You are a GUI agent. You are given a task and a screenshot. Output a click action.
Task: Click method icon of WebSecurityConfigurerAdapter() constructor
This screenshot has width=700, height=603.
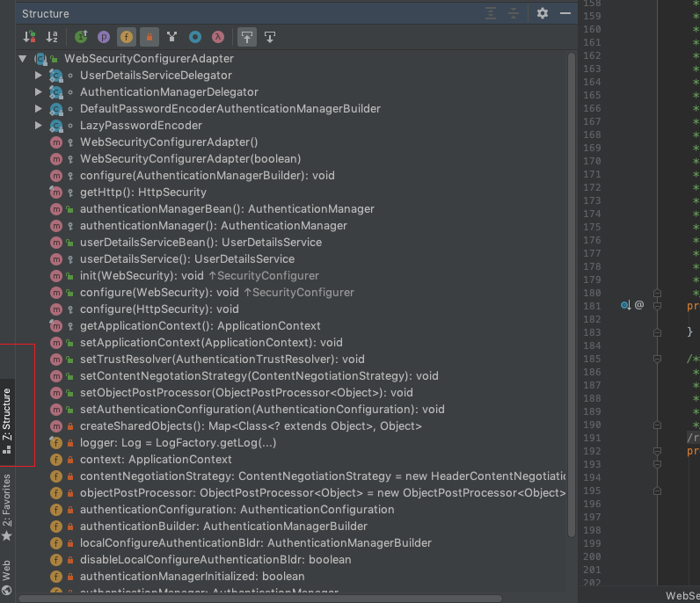click(55, 142)
